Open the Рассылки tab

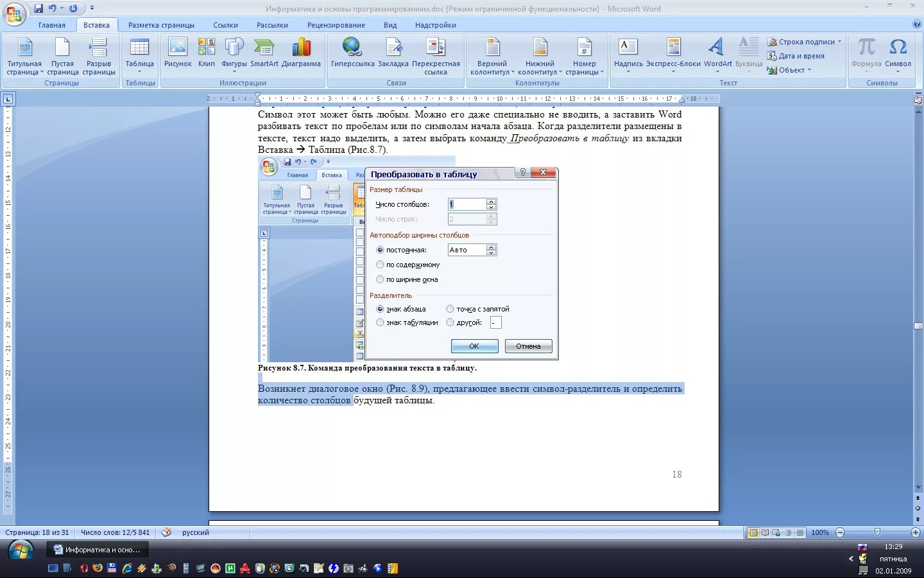[x=272, y=25]
